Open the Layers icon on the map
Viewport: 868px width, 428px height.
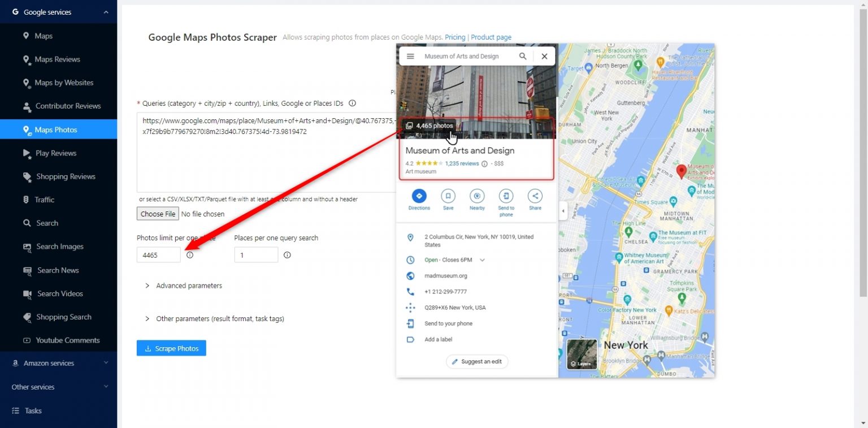pyautogui.click(x=581, y=354)
